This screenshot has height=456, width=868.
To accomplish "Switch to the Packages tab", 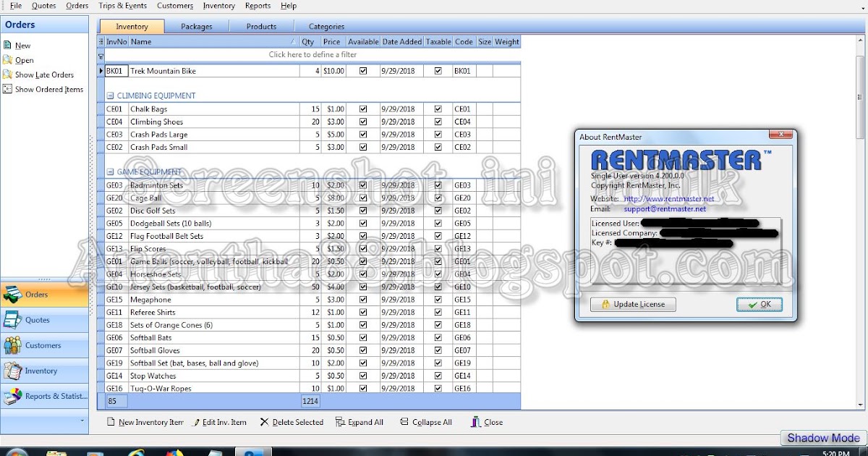I will (x=197, y=27).
